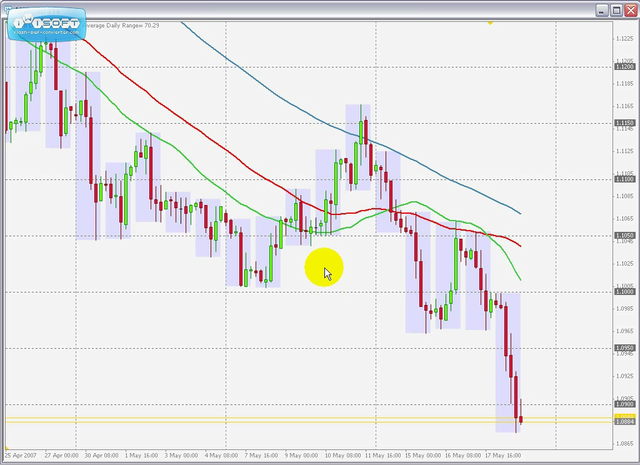
Task: Click the 1.0985 price scale value
Action: pos(624,309)
